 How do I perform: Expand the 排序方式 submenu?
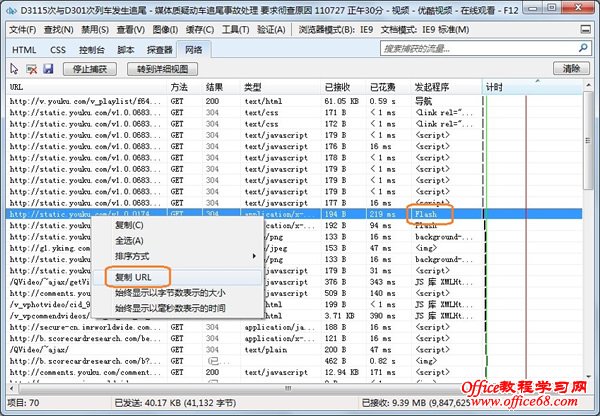tap(178, 256)
